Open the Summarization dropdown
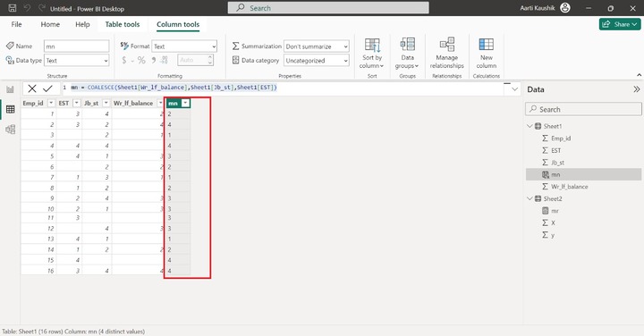The height and width of the screenshot is (336, 644). point(317,46)
